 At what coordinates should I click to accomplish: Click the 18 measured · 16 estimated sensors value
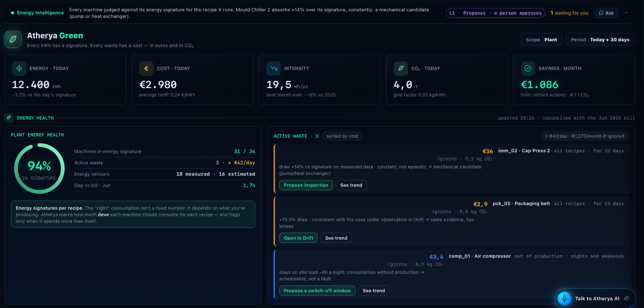pyautogui.click(x=216, y=174)
